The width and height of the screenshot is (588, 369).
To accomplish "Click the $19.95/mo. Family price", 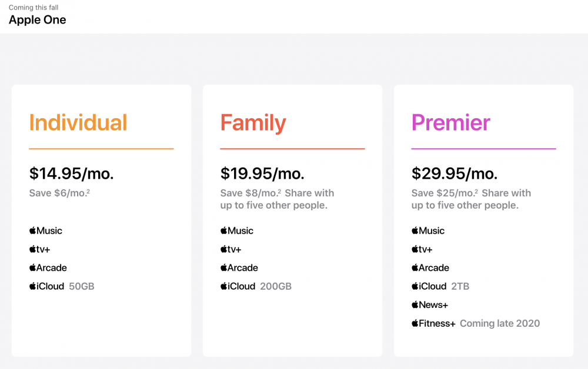I will pyautogui.click(x=262, y=173).
